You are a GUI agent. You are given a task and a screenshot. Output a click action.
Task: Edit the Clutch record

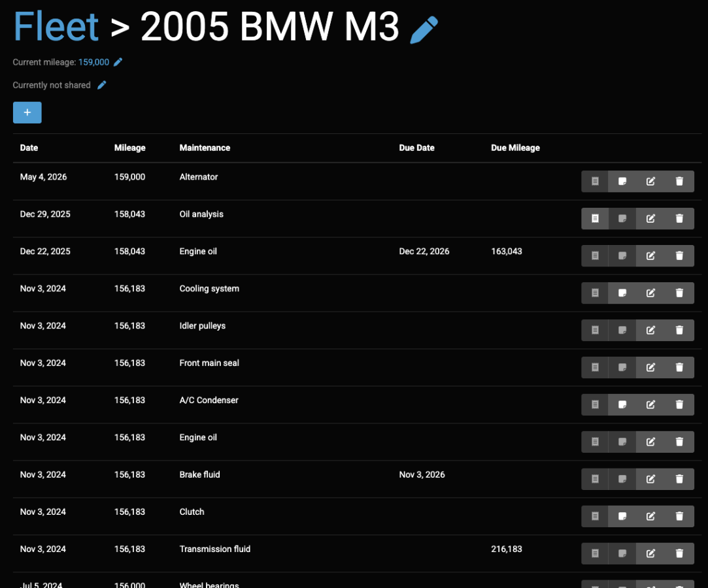(650, 516)
